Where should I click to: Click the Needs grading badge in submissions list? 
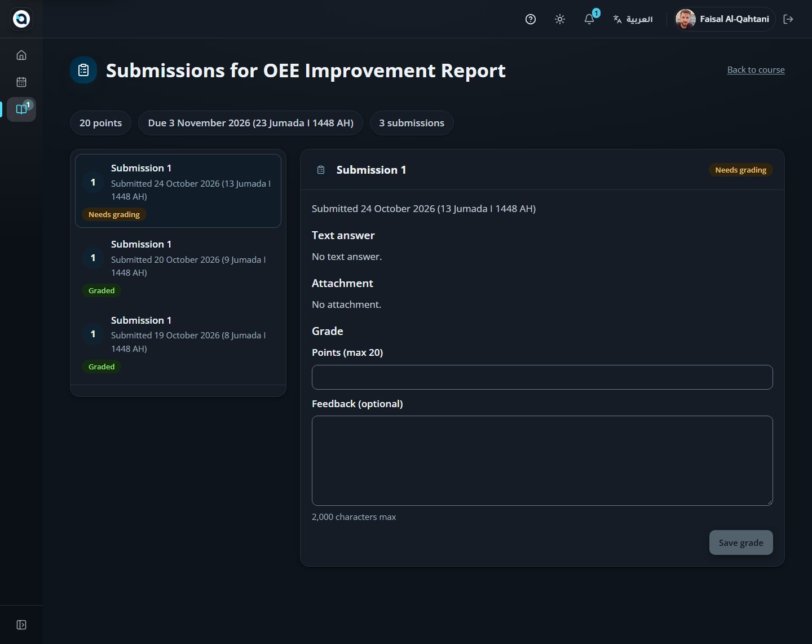click(x=114, y=214)
